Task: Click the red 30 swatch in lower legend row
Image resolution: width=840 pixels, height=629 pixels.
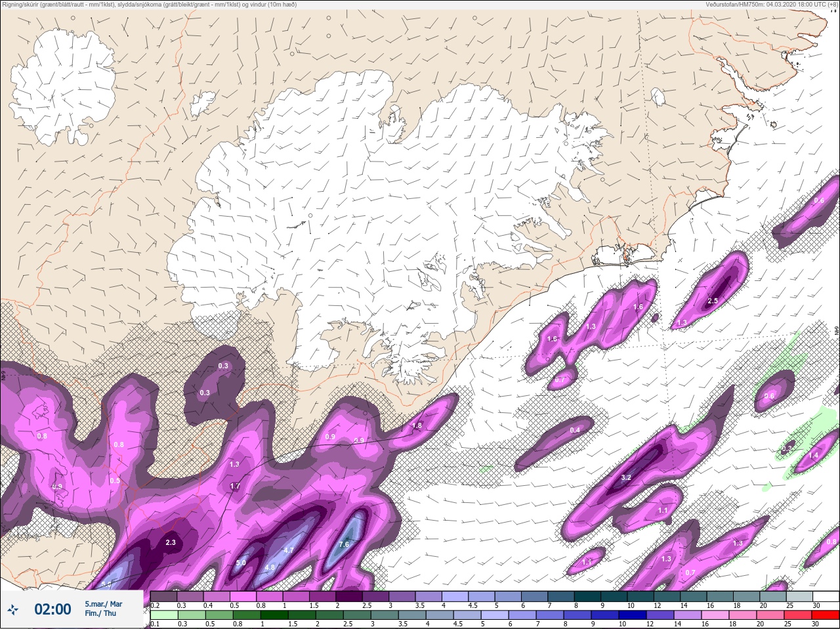Action: [x=827, y=616]
